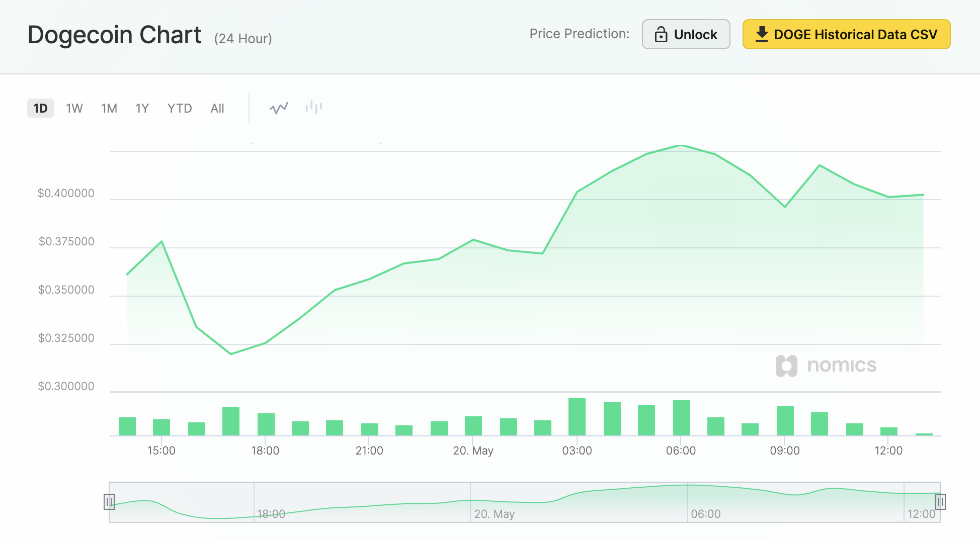Click 18:00 marker in the navigator
The height and width of the screenshot is (541, 980).
[x=271, y=514]
